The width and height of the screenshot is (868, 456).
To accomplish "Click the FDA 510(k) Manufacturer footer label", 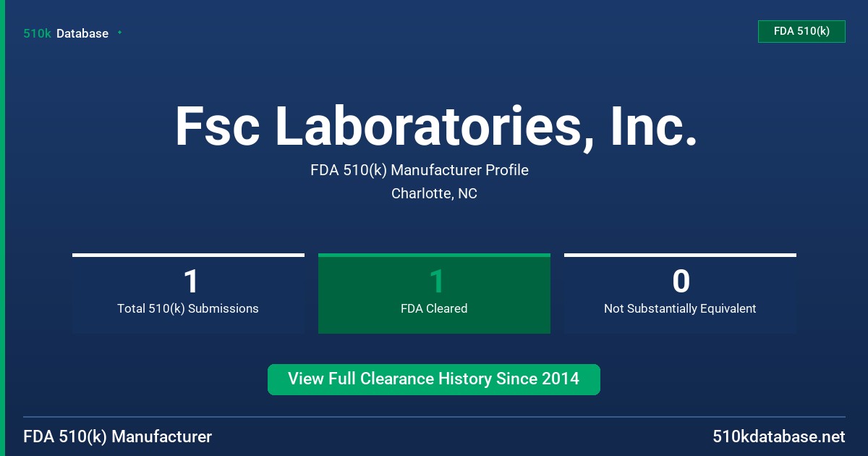I will (x=118, y=436).
